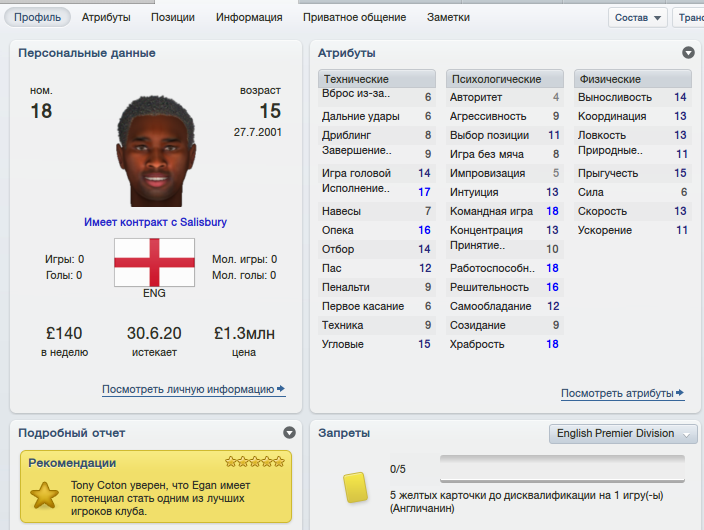This screenshot has height=530, width=704.
Task: Click the arrow icon beside Посмотреть атрибуты
Action: (x=680, y=393)
